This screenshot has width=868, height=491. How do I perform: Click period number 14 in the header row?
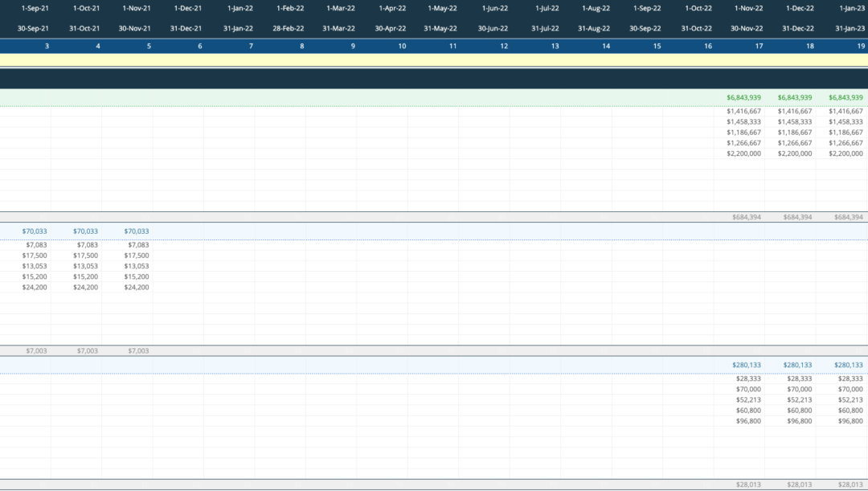(x=606, y=46)
